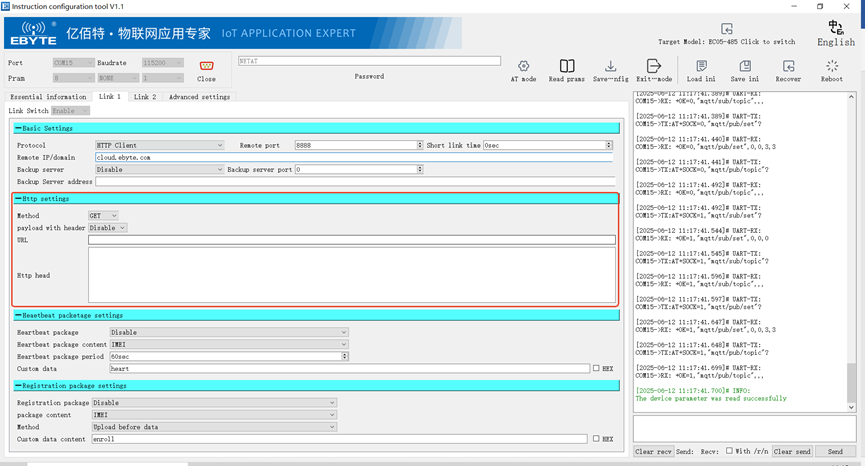
Task: Click the log panel scroll up arrow
Action: pos(851,97)
